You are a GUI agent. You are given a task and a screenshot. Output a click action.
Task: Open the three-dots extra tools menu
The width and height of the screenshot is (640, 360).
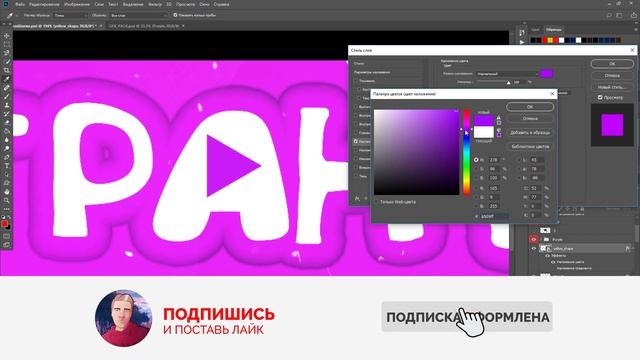click(7, 209)
